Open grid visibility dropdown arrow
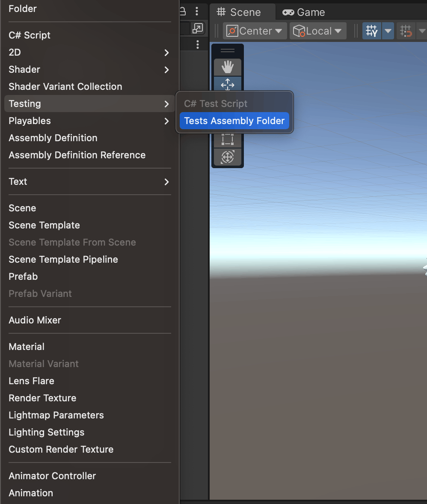 point(388,31)
